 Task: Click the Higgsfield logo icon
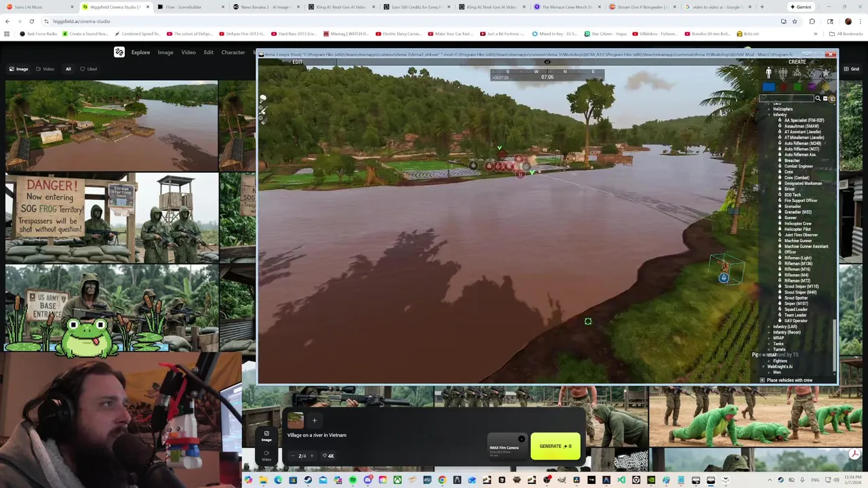click(119, 52)
